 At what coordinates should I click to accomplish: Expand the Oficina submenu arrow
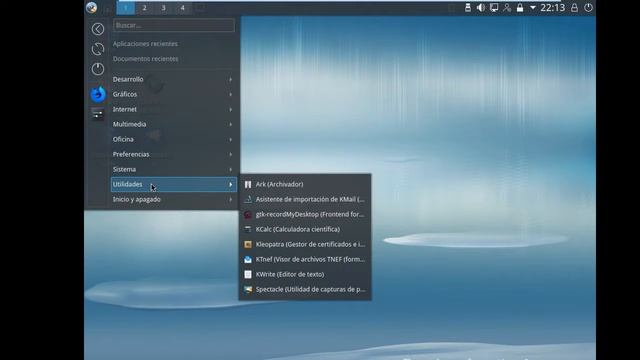[231, 139]
